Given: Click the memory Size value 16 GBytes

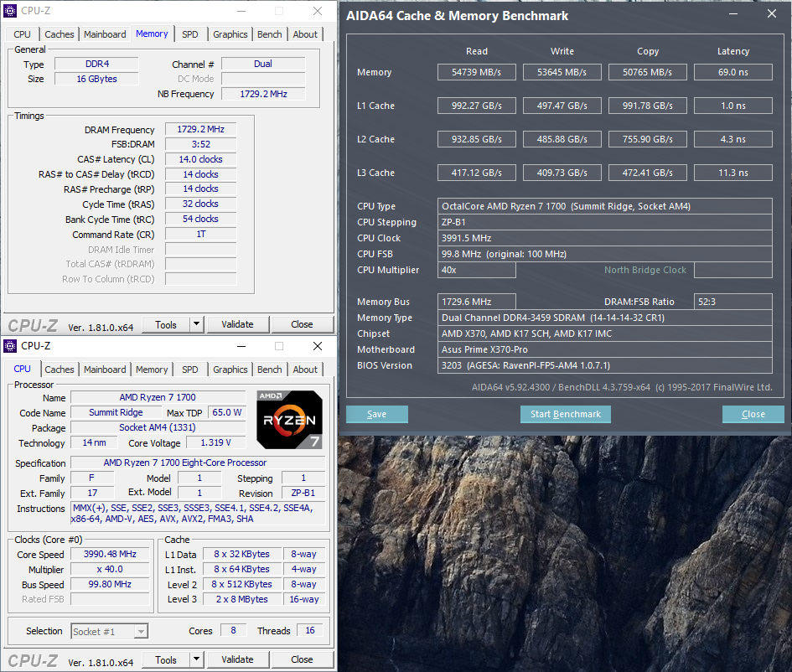Looking at the screenshot, I should (96, 79).
